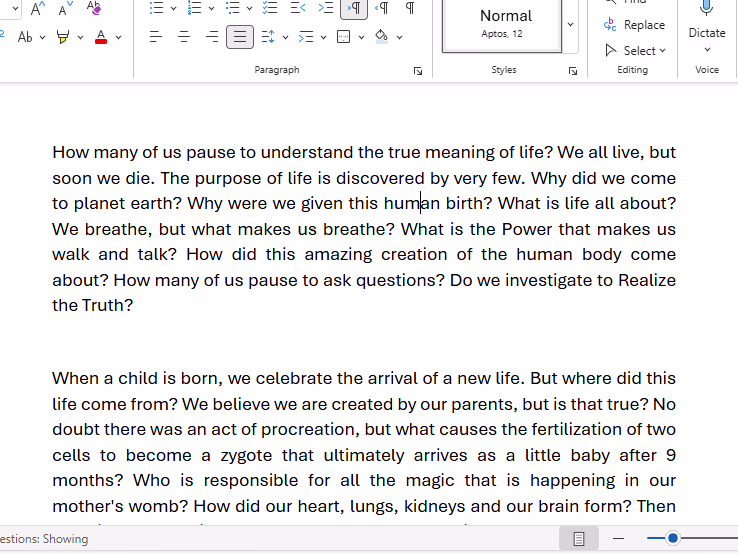738x554 pixels.
Task: Apply numbered list formatting
Action: coord(194,8)
